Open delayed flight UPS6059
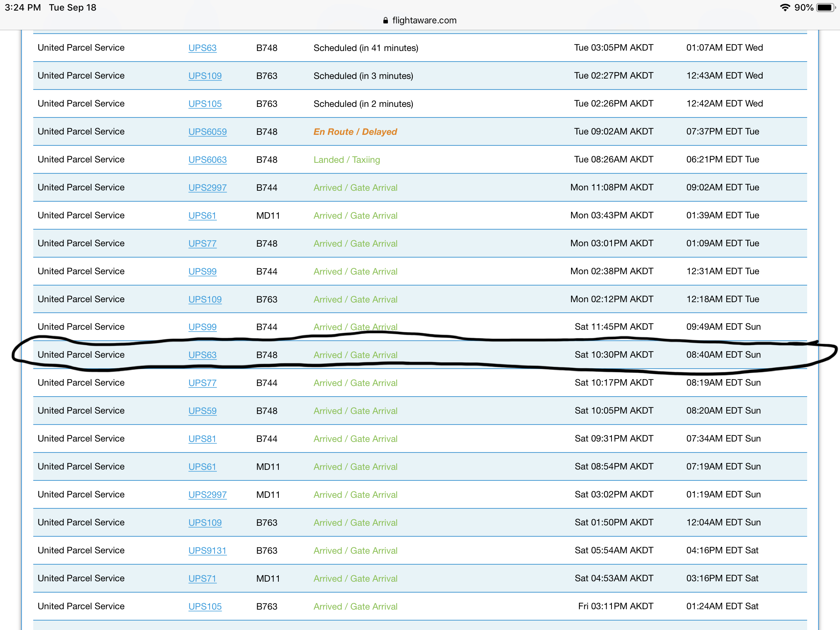The image size is (840, 630). [x=207, y=132]
